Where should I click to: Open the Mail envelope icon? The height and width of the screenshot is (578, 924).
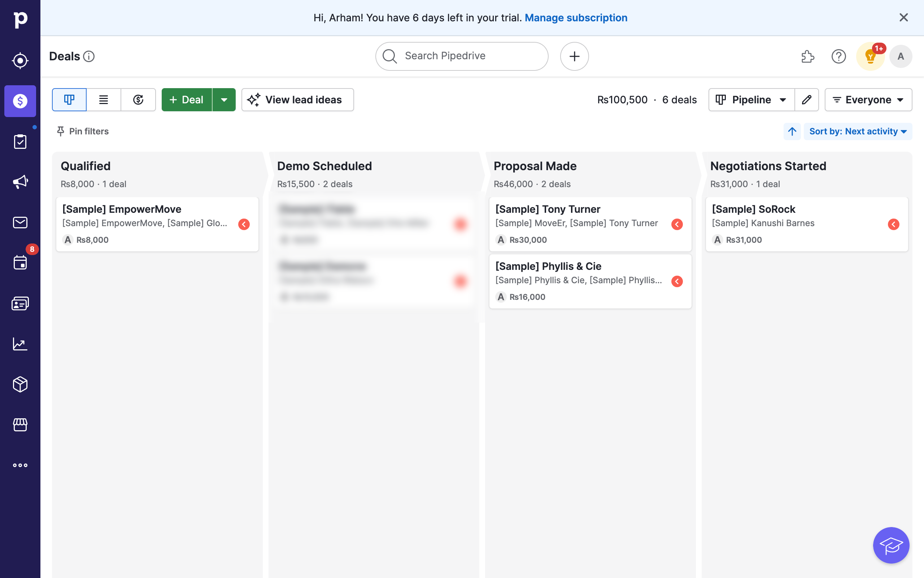click(x=20, y=223)
